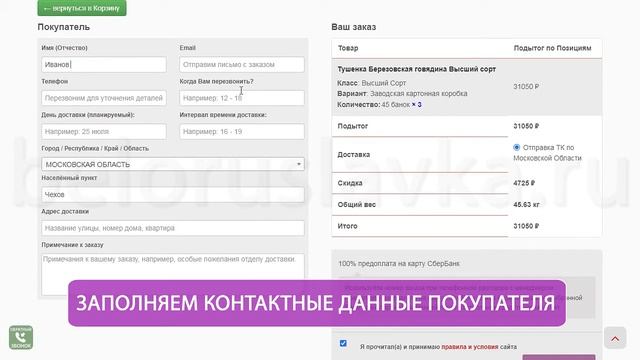The image size is (640, 360).
Task: Click the Количество 45 банок × 3 text
Action: [x=379, y=104]
